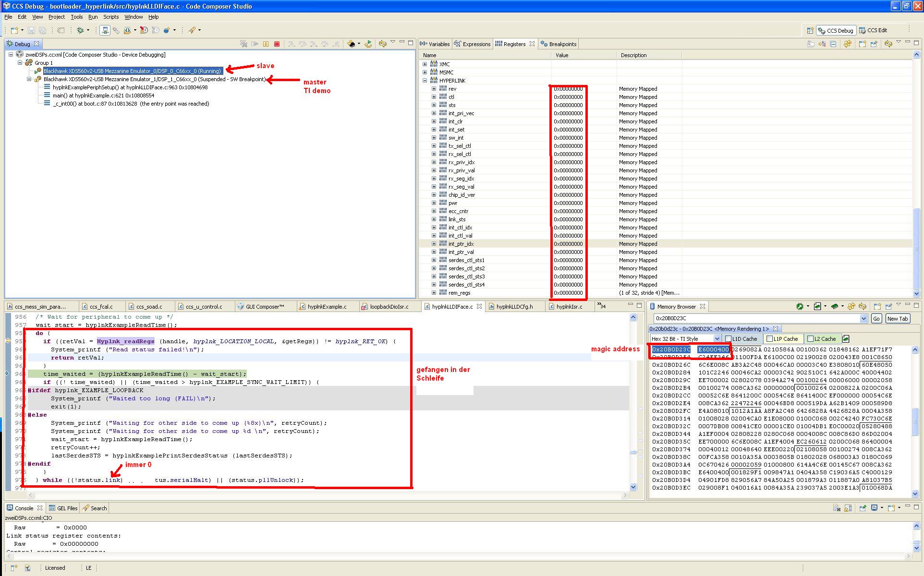Switch to the Expressions tab
This screenshot has width=924, height=576.
pyautogui.click(x=473, y=44)
